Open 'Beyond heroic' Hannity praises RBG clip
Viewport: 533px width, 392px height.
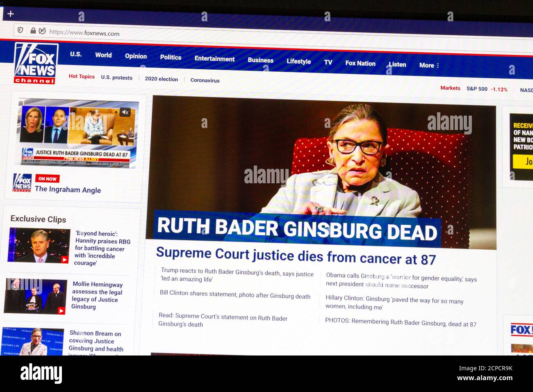[x=102, y=248]
